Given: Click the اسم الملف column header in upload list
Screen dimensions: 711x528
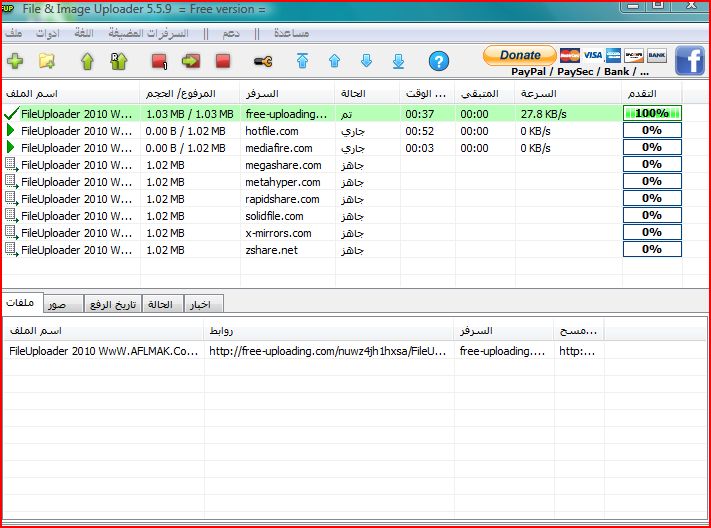Looking at the screenshot, I should 71,93.
